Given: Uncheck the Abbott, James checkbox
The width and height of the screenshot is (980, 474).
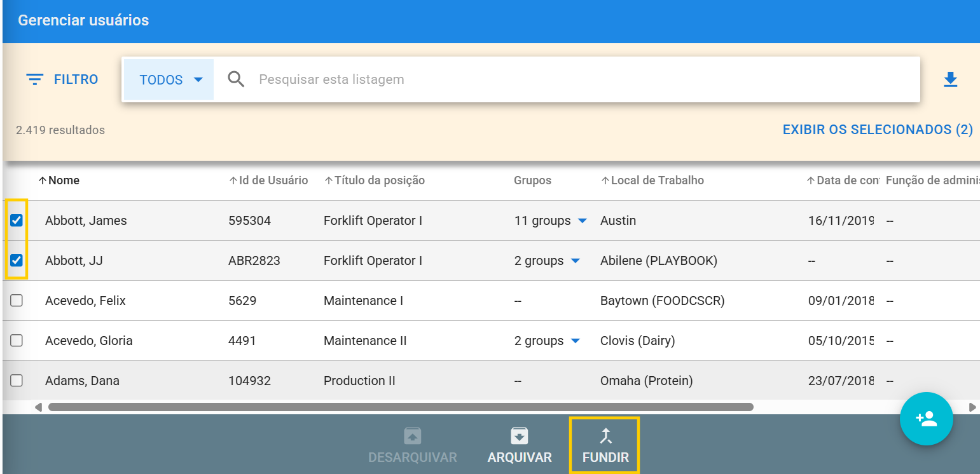Looking at the screenshot, I should coord(17,220).
